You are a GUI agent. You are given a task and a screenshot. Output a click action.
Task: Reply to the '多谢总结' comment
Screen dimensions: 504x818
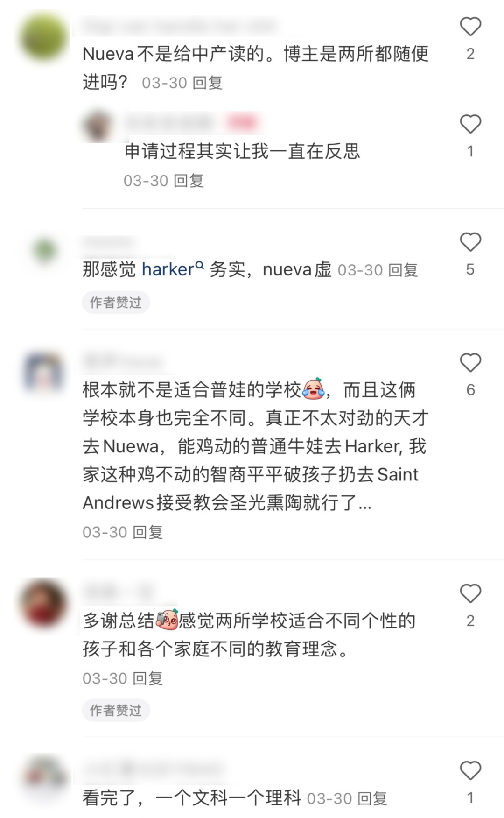tap(148, 678)
